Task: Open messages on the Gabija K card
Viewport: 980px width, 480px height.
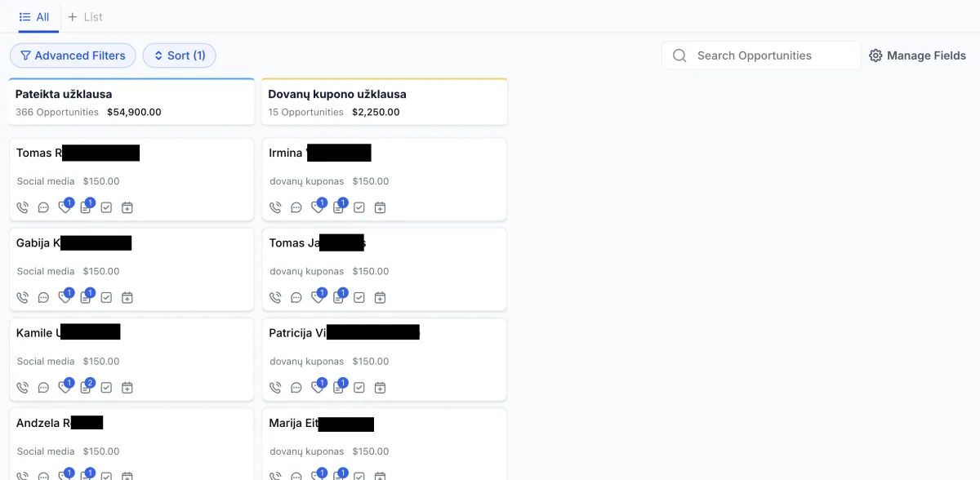Action: pos(43,297)
